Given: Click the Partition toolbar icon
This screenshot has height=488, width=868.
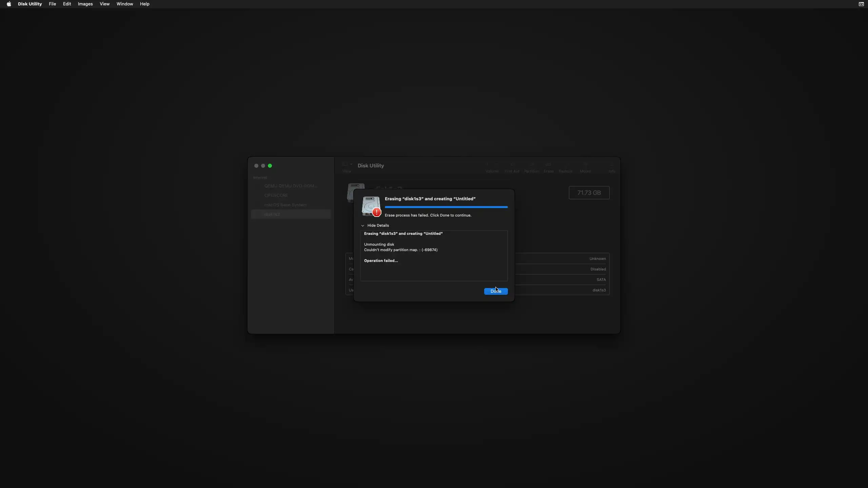Looking at the screenshot, I should (x=531, y=165).
